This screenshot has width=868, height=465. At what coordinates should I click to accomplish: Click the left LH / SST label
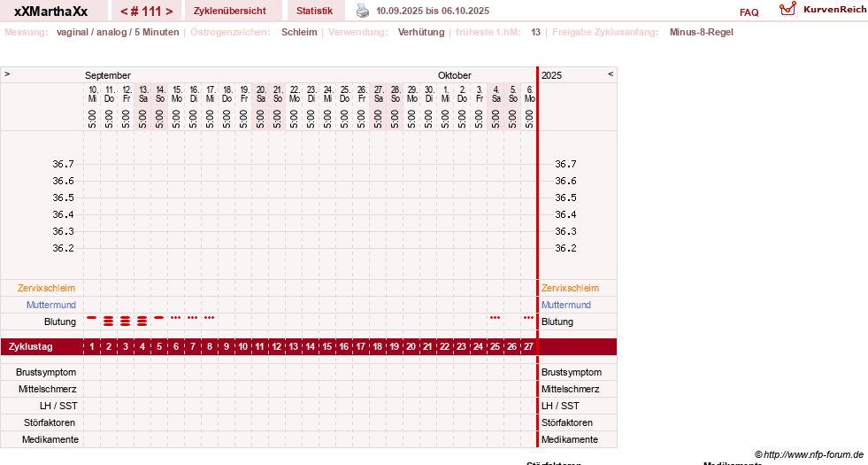pos(58,407)
